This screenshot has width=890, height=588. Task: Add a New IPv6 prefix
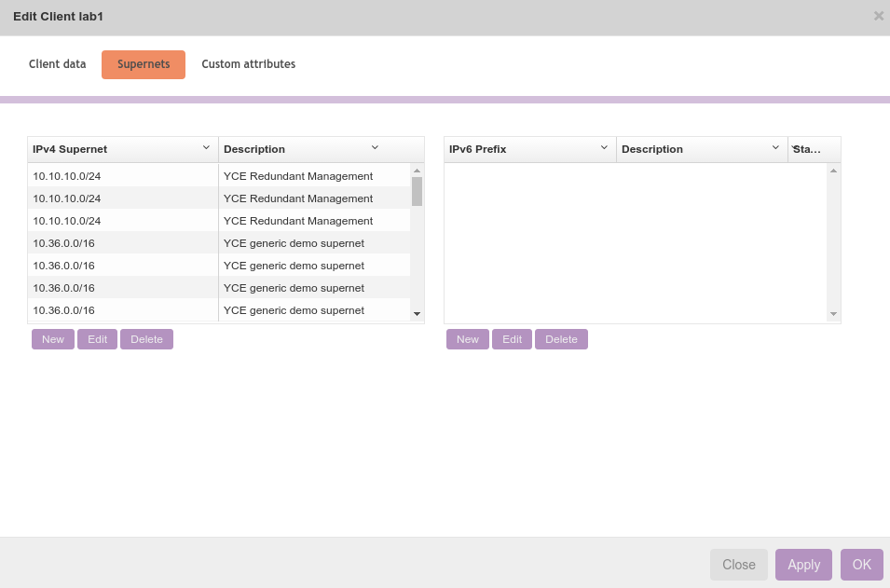coord(468,339)
